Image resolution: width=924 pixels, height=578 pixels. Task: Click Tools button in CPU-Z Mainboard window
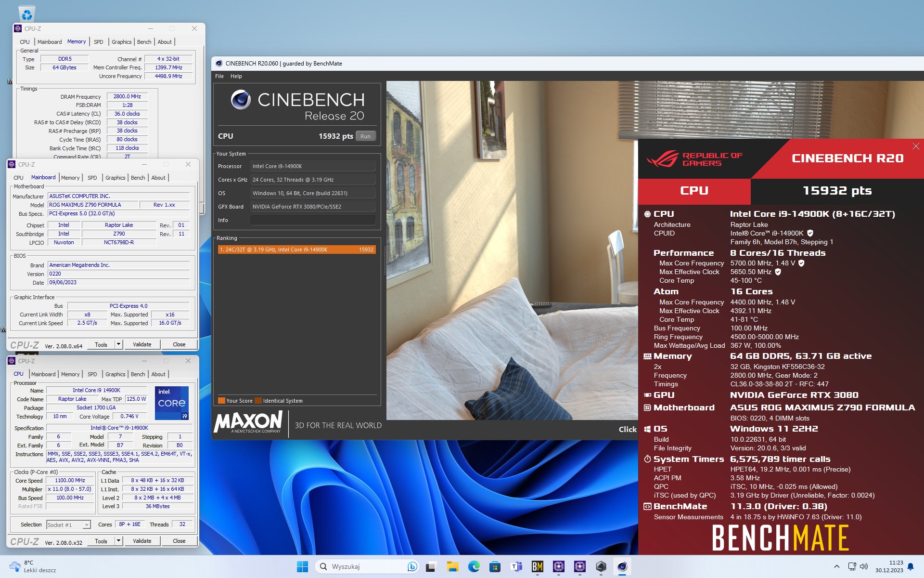(101, 344)
